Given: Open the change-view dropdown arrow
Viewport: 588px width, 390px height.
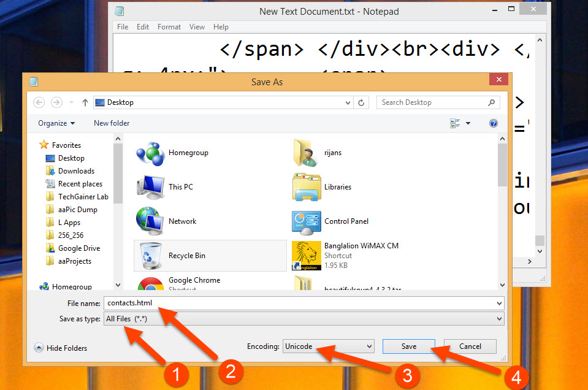Looking at the screenshot, I should (467, 123).
